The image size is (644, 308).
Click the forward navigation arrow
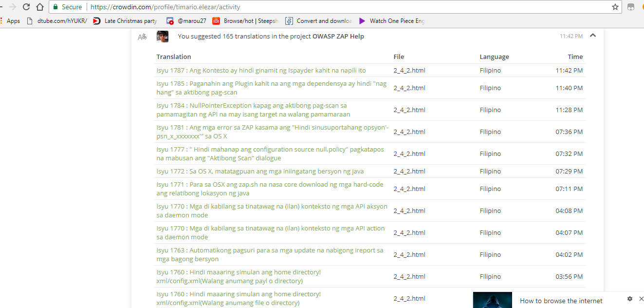[13, 7]
